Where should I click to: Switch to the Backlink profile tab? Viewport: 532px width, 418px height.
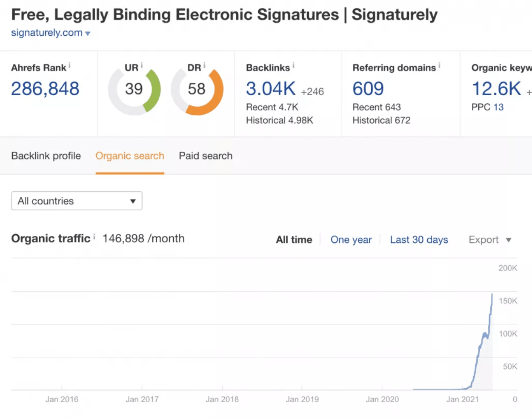(x=46, y=156)
